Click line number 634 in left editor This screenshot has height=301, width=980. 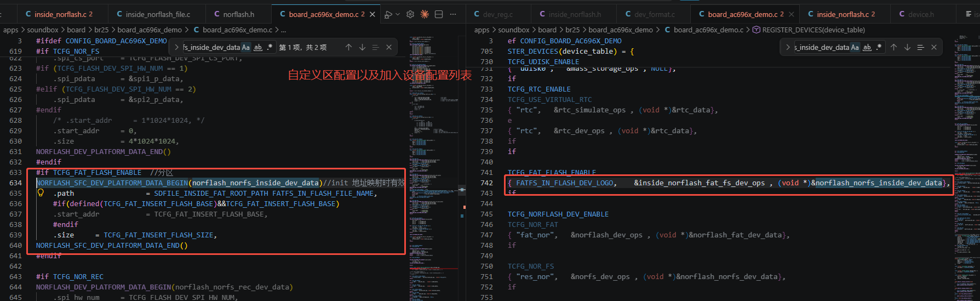[x=15, y=183]
